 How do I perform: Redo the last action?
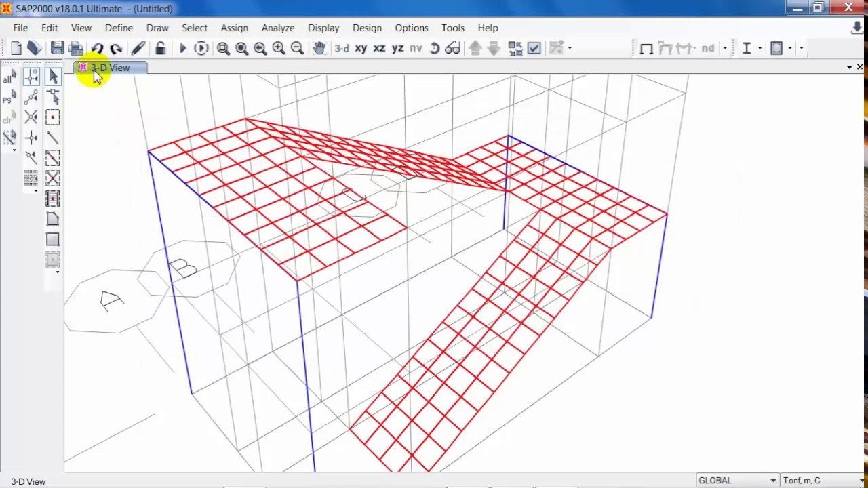click(x=116, y=48)
